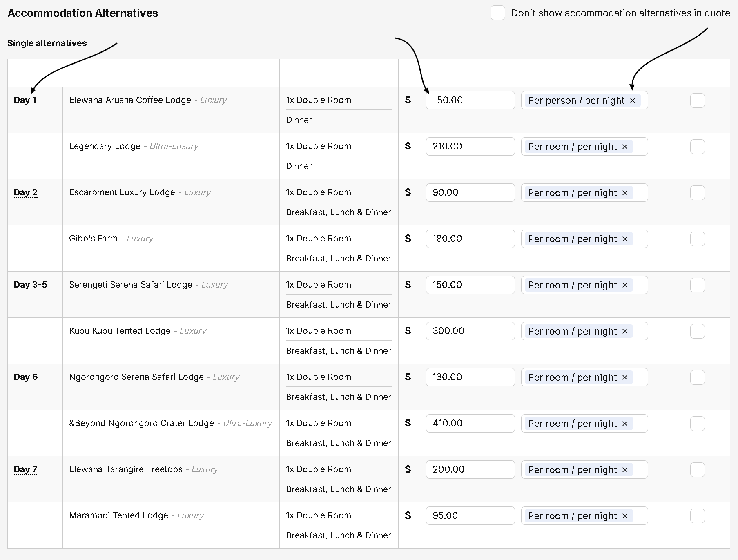Viewport: 738px width, 560px height.
Task: Open pricing unit dropdown for Gibb's Farm
Action: click(584, 239)
